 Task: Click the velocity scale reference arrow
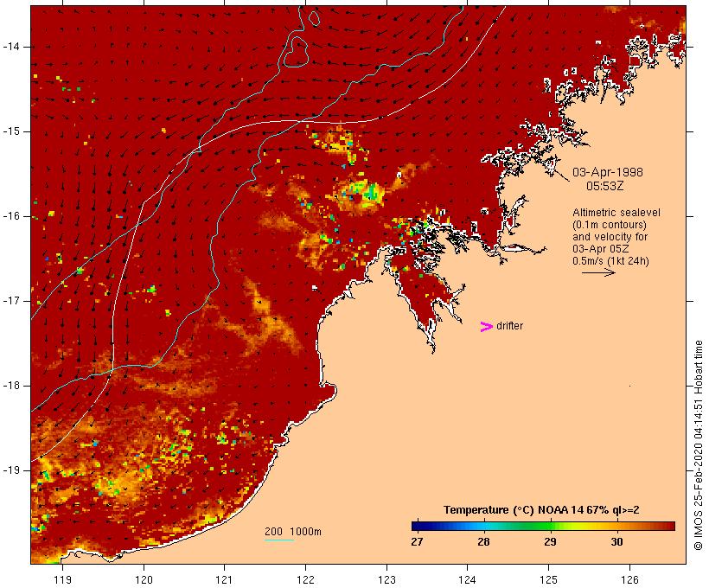pos(598,272)
